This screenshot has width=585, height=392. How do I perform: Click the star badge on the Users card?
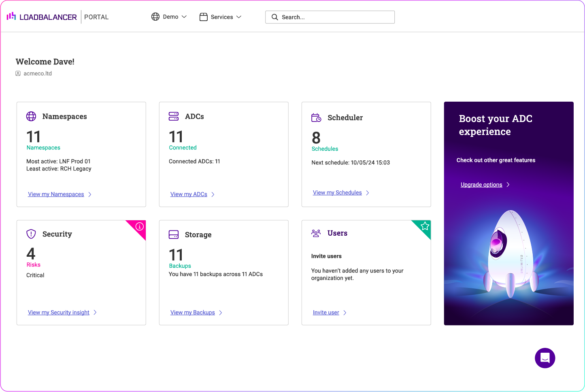pyautogui.click(x=424, y=226)
